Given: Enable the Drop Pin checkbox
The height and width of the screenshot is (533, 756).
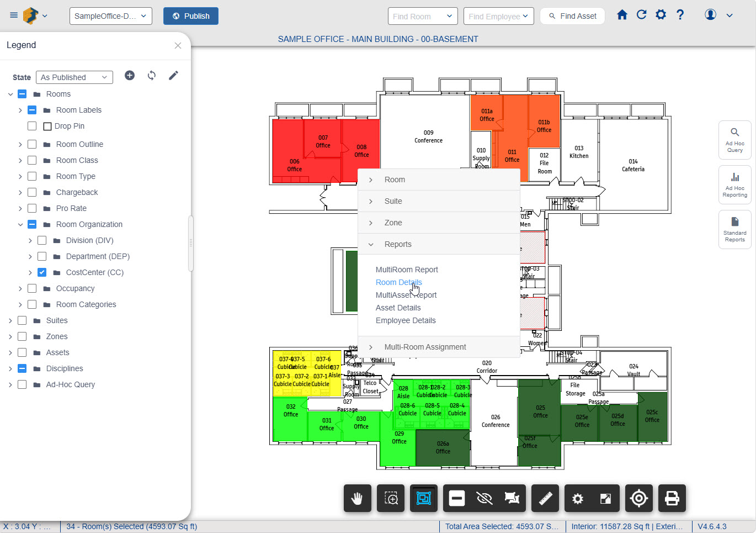Looking at the screenshot, I should (32, 126).
